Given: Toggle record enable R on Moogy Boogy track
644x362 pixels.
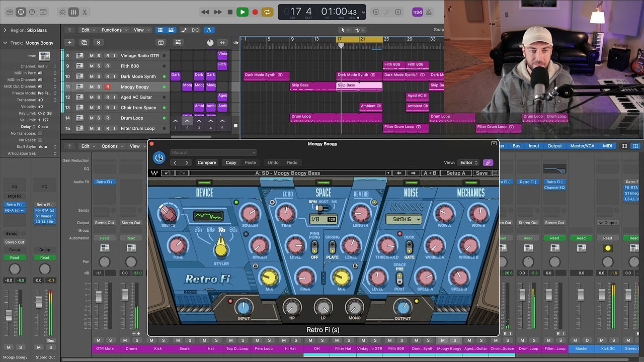Looking at the screenshot, I should tap(107, 87).
